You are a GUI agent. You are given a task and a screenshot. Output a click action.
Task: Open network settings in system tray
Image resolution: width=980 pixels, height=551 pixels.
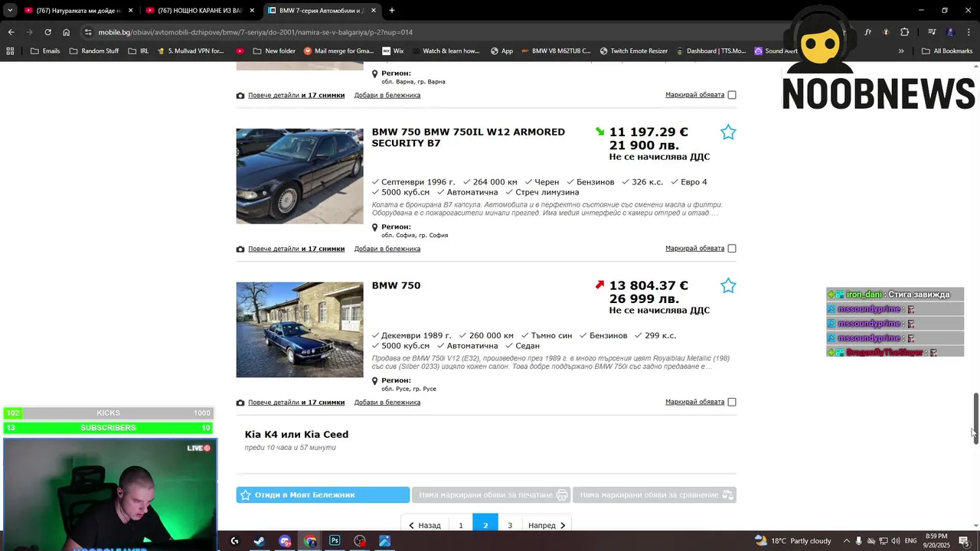(884, 541)
